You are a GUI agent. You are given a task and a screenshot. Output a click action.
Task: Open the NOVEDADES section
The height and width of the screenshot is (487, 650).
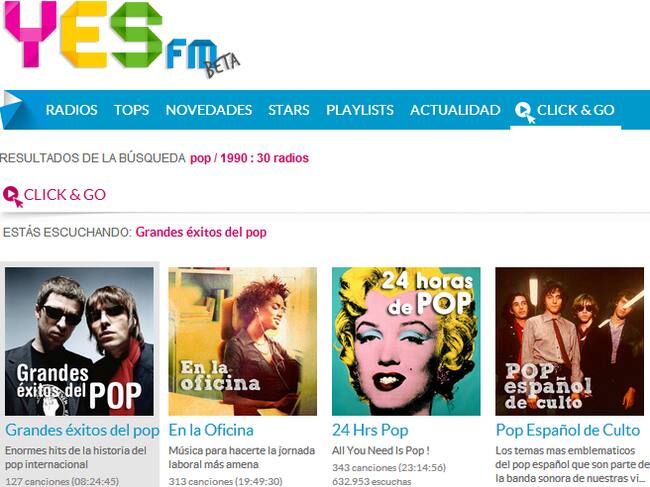(209, 110)
